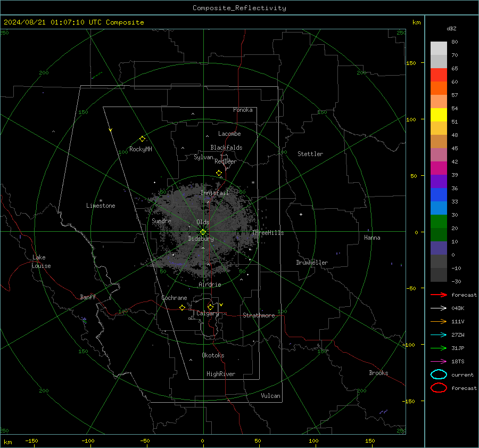This screenshot has width=479, height=448.
Task: Click the yellow diamond marker below RedDeer
Action: click(219, 173)
